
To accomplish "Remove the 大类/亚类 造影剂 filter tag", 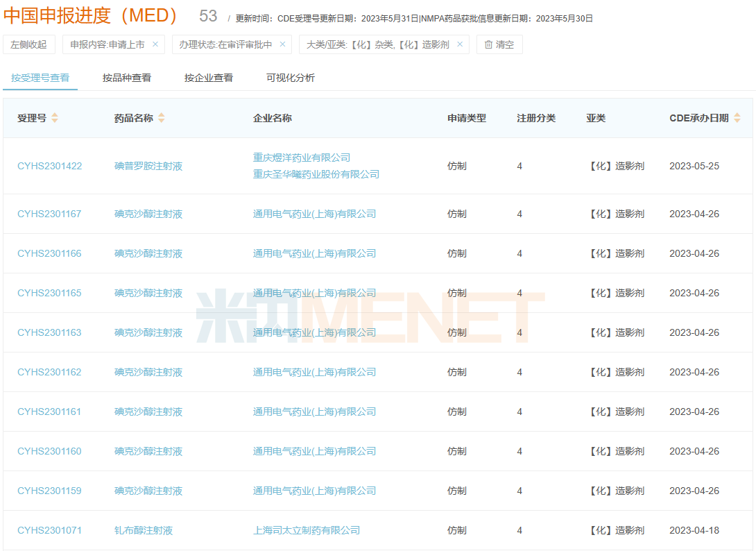I will [x=460, y=44].
